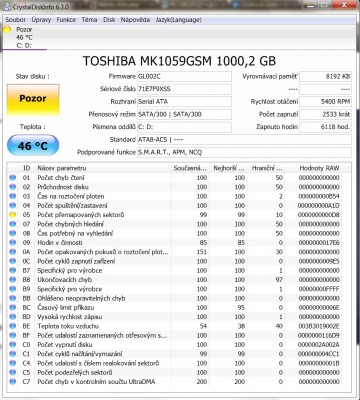The image size is (360, 400).
Task: Select the Teplota toku vzduchu parameter text
Action: (x=68, y=326)
